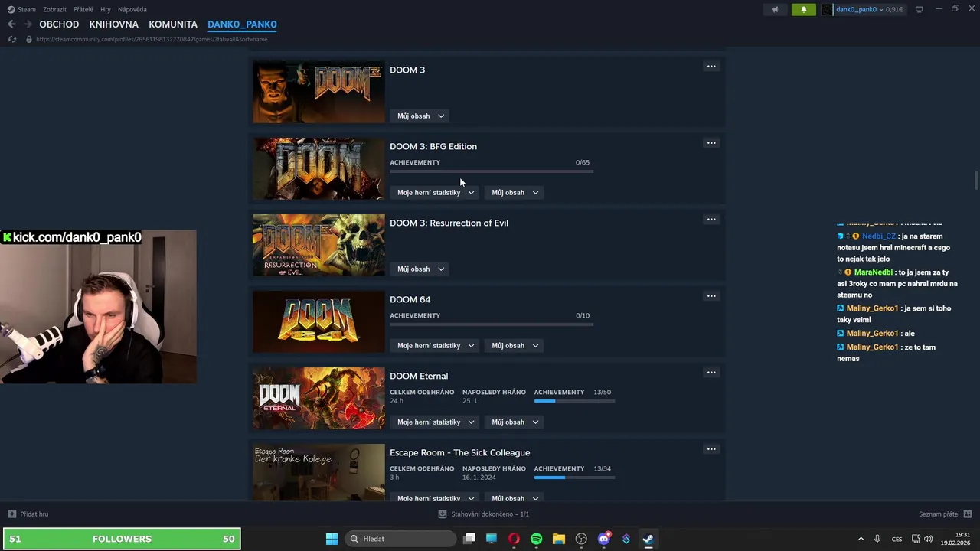The height and width of the screenshot is (551, 980).
Task: Open Task View in the taskbar
Action: coord(469,539)
